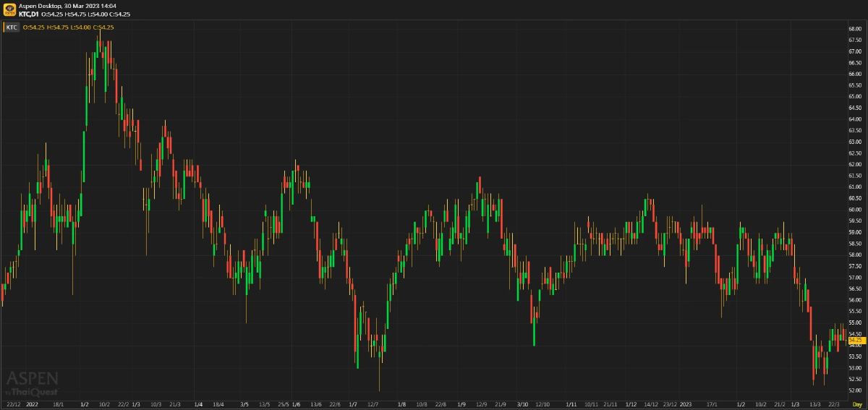The image size is (868, 410).
Task: Click the 13/3 date axis label
Action: pyautogui.click(x=814, y=405)
